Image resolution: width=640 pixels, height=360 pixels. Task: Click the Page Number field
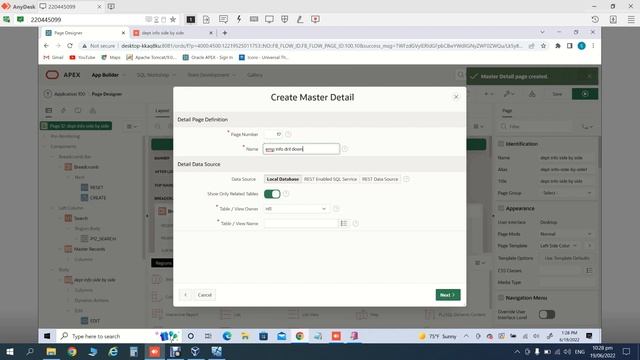pyautogui.click(x=273, y=134)
